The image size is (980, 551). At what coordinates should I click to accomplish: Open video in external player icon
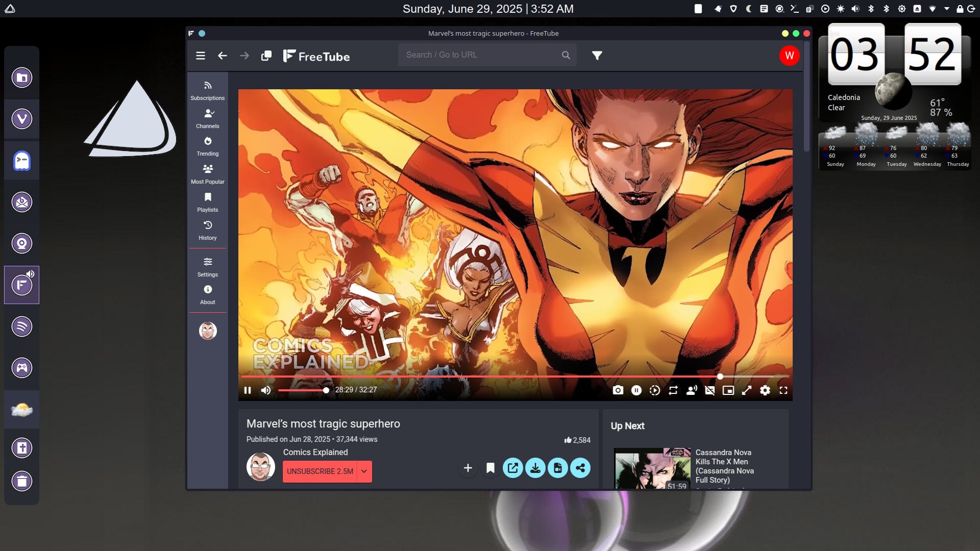coord(513,468)
